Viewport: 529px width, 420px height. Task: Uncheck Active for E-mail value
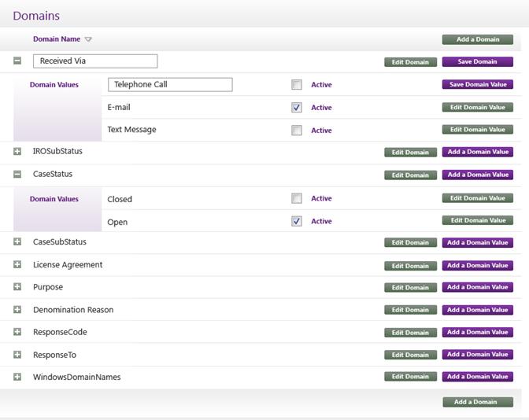click(297, 108)
